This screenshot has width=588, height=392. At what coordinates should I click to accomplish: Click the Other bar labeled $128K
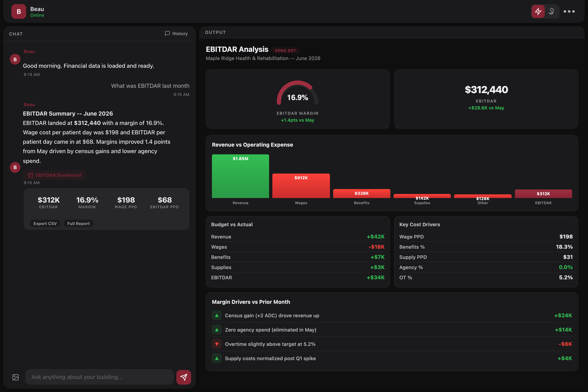coord(483,196)
